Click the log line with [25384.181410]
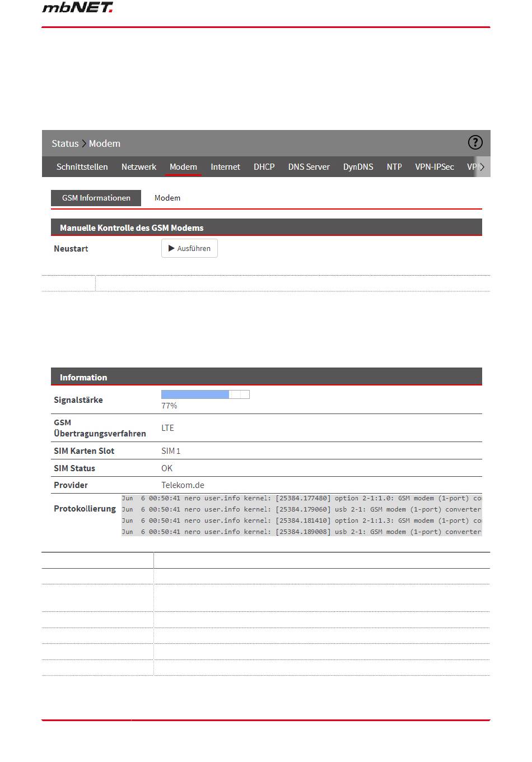The image size is (532, 762). click(302, 521)
